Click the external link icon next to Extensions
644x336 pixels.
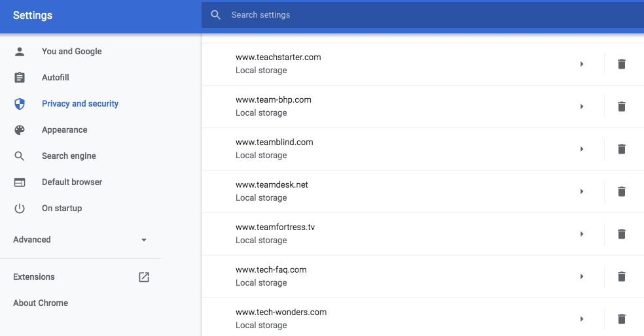click(144, 277)
